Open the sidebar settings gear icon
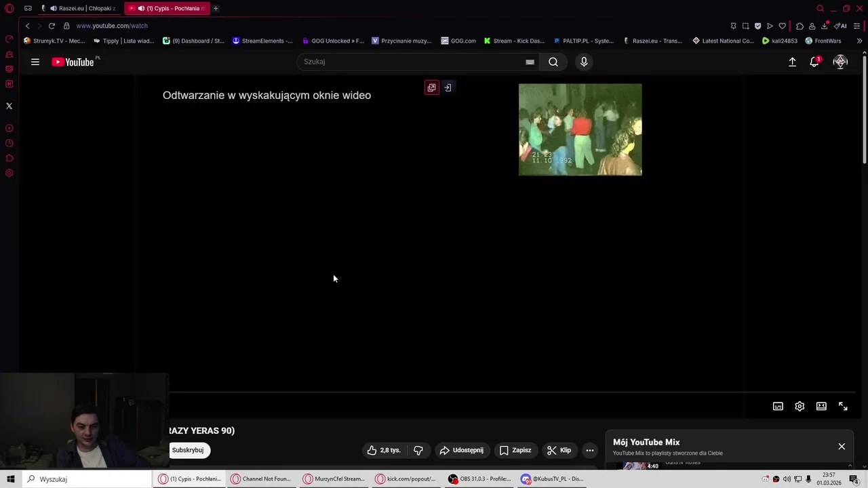The height and width of the screenshot is (488, 868). tap(9, 173)
